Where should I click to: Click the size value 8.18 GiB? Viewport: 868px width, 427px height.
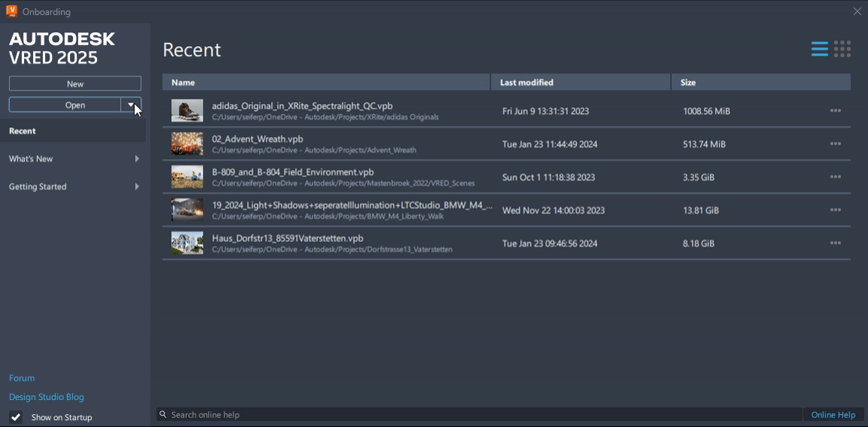tap(699, 244)
